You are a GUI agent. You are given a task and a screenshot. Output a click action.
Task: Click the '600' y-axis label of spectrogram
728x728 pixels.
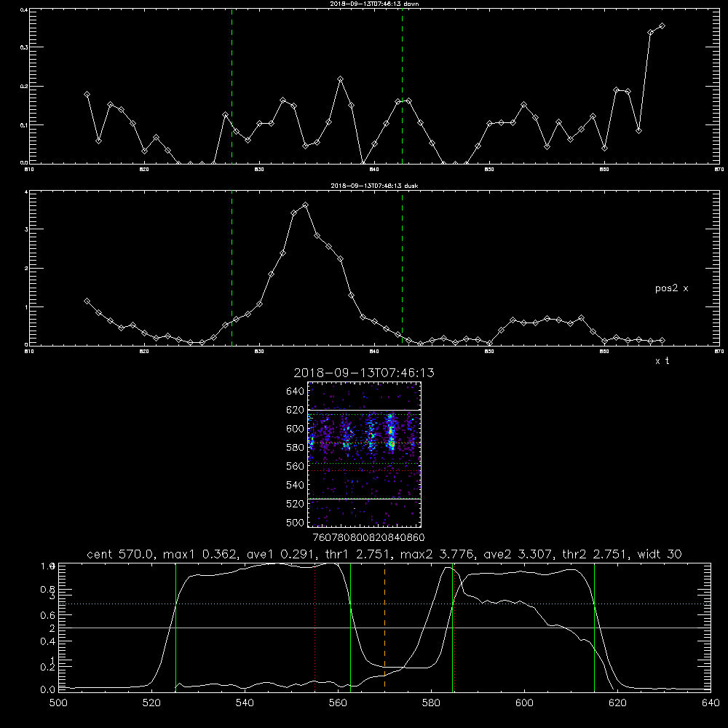(x=296, y=429)
